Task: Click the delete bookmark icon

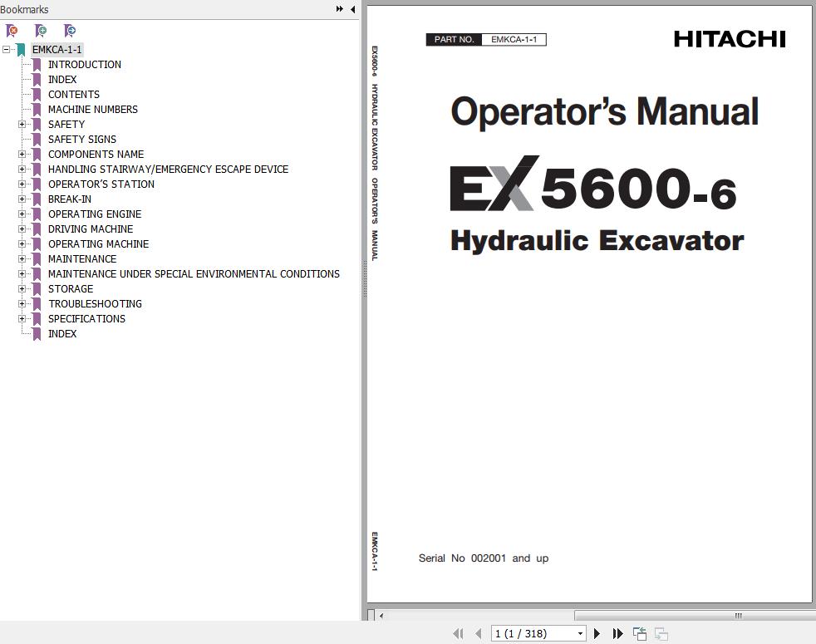Action: pos(12,31)
